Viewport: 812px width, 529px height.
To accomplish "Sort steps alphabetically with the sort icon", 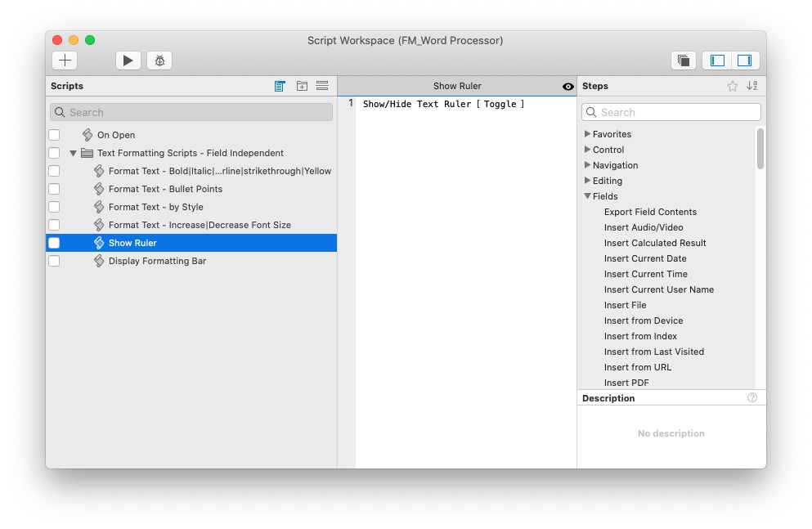I will point(752,86).
